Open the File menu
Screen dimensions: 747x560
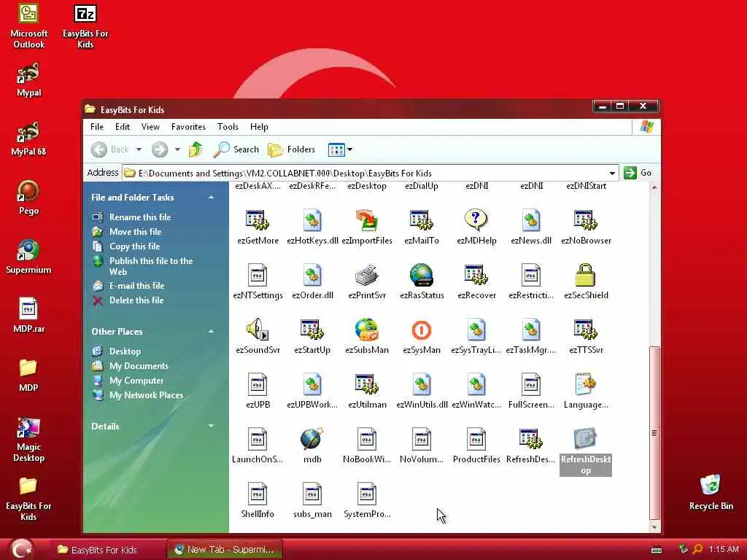[x=97, y=127]
